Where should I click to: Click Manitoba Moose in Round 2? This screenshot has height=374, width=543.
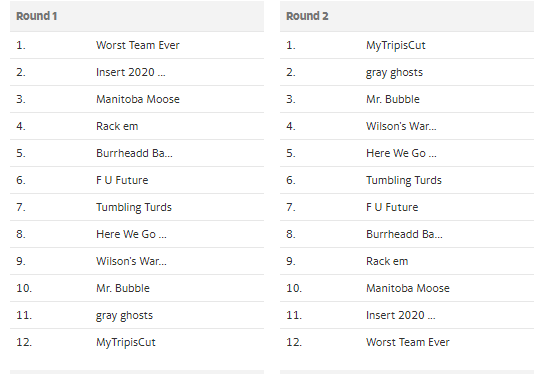pyautogui.click(x=408, y=288)
